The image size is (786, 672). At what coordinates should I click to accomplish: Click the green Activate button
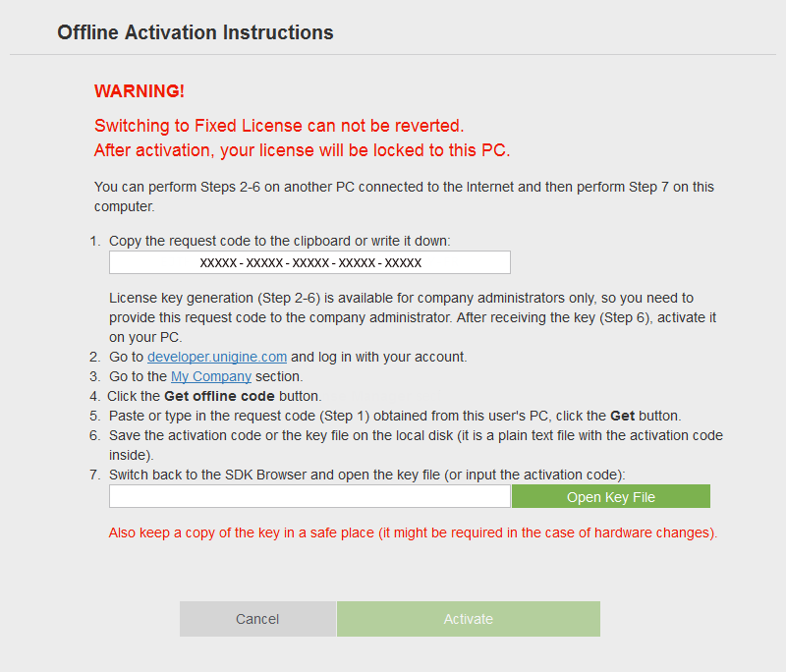468,619
